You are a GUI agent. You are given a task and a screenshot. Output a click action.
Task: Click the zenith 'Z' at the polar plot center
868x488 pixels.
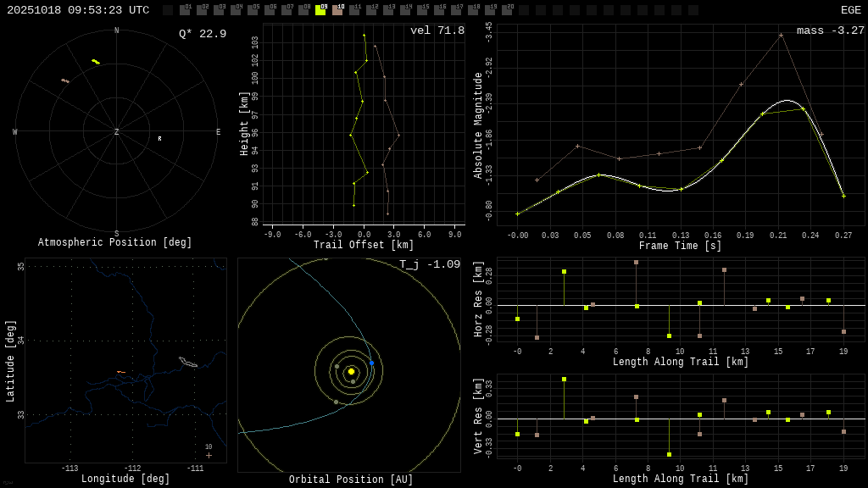pos(117,132)
